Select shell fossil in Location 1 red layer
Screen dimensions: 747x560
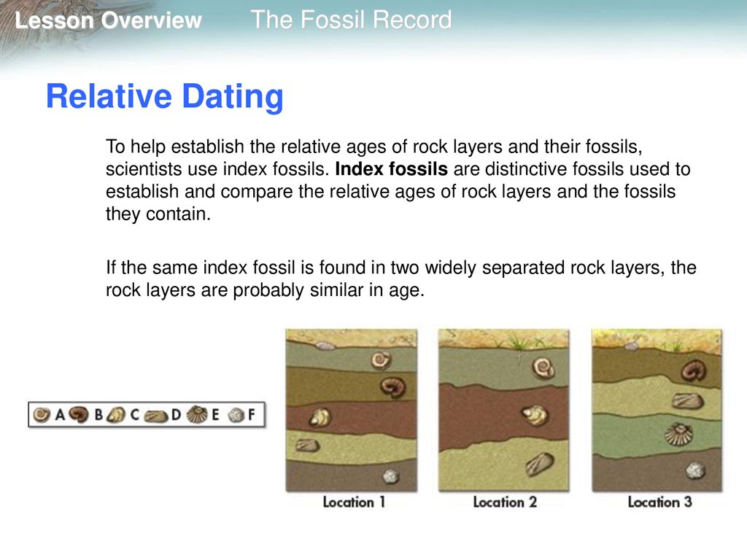320,417
